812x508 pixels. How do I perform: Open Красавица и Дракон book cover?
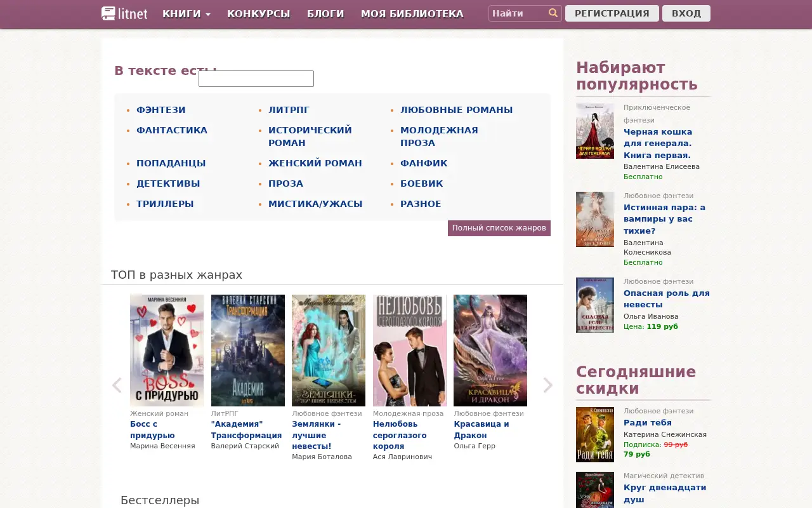click(490, 351)
